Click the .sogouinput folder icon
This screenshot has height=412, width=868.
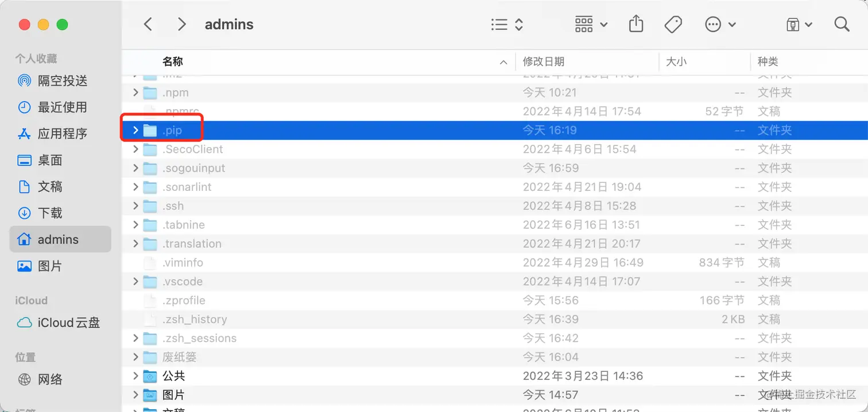150,168
